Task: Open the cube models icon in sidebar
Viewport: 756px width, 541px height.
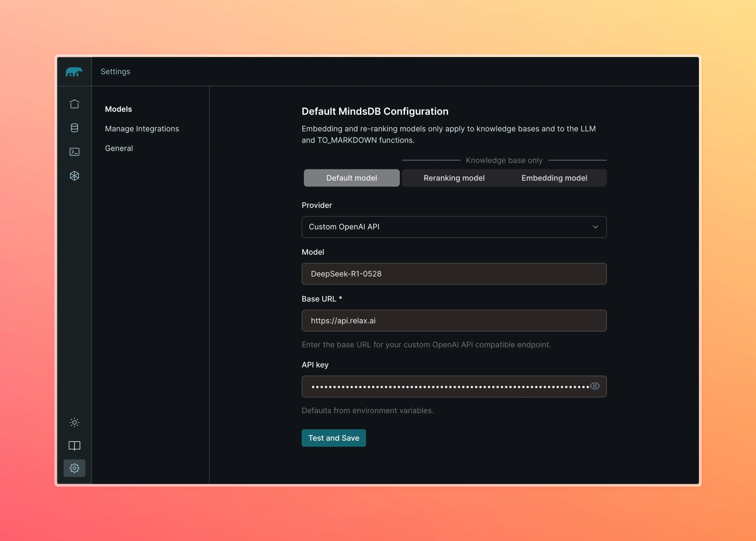Action: pos(74,176)
